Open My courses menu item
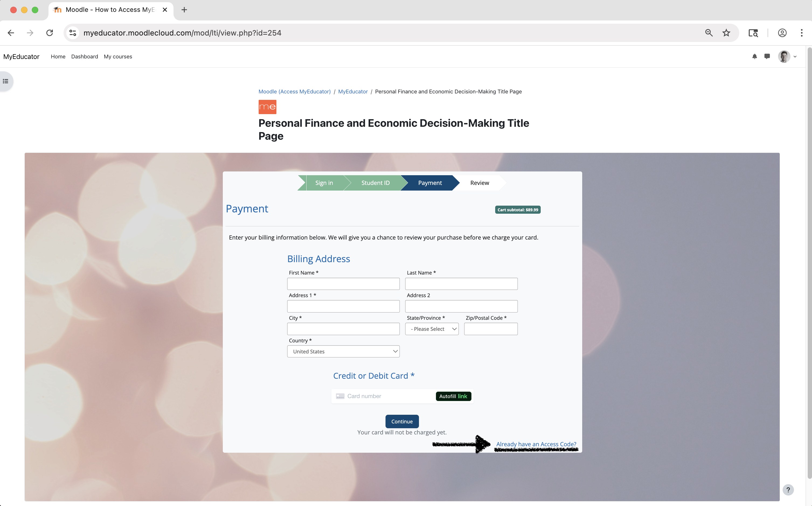The width and height of the screenshot is (812, 506). point(118,57)
